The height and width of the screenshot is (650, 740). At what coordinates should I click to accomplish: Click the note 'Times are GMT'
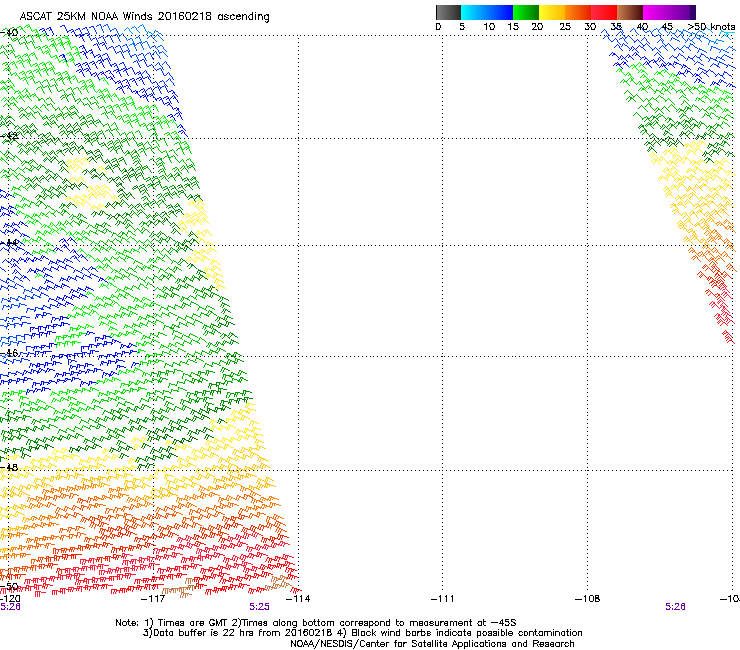pyautogui.click(x=193, y=623)
